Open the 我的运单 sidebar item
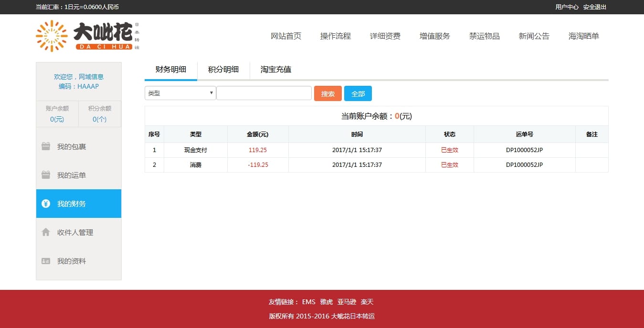644x328 pixels. (79, 175)
